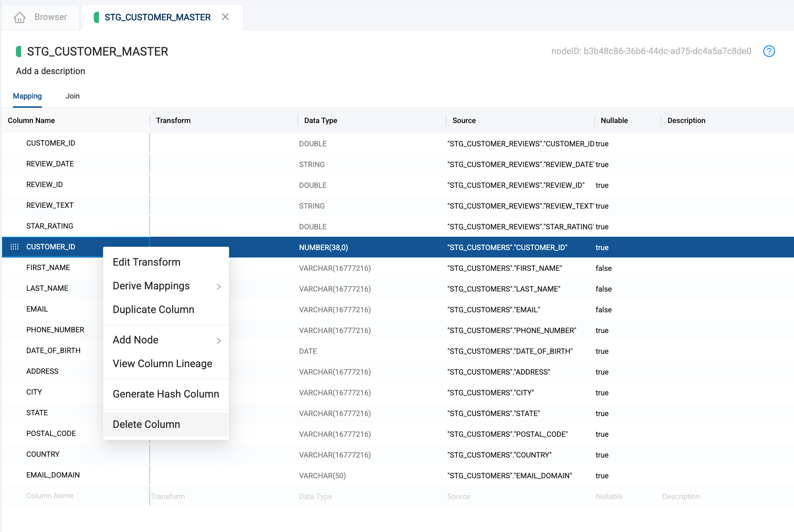The image size is (794, 532).
Task: Close the STG_CUSTOMER_MASTER tab
Action: pyautogui.click(x=225, y=17)
